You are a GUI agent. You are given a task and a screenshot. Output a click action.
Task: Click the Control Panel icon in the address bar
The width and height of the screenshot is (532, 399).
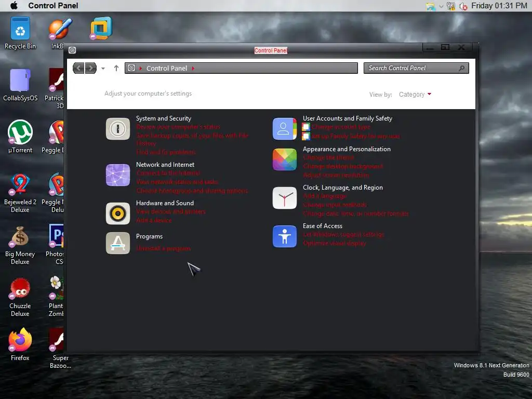coord(131,68)
